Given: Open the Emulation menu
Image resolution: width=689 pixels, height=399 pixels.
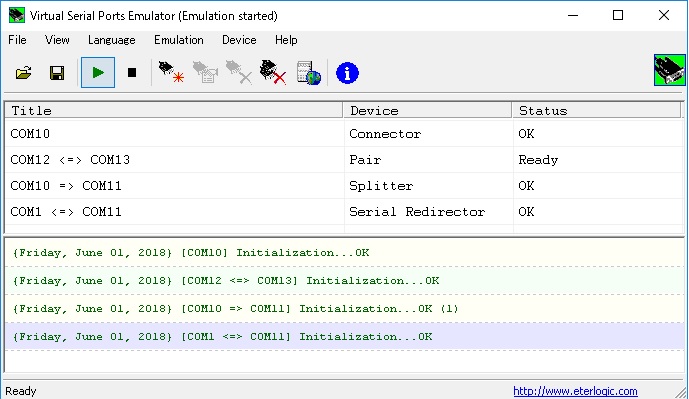Looking at the screenshot, I should point(179,40).
